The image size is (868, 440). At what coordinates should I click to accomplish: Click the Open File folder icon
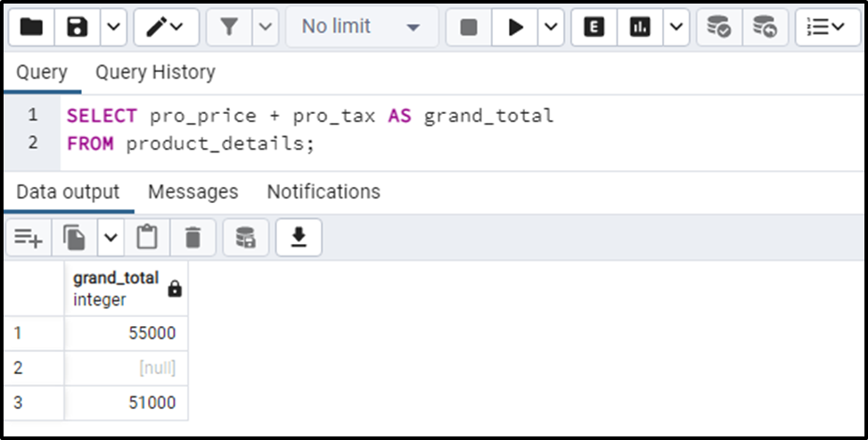(31, 27)
